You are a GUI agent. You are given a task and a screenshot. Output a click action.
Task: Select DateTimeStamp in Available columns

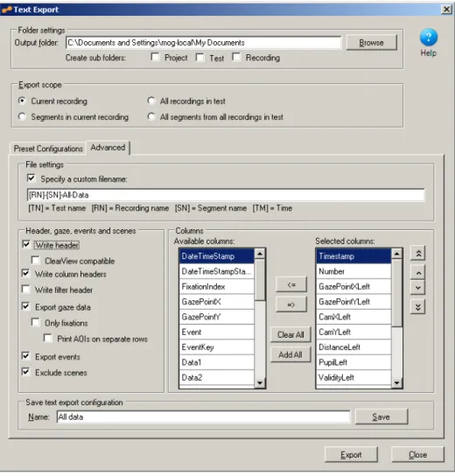(217, 255)
